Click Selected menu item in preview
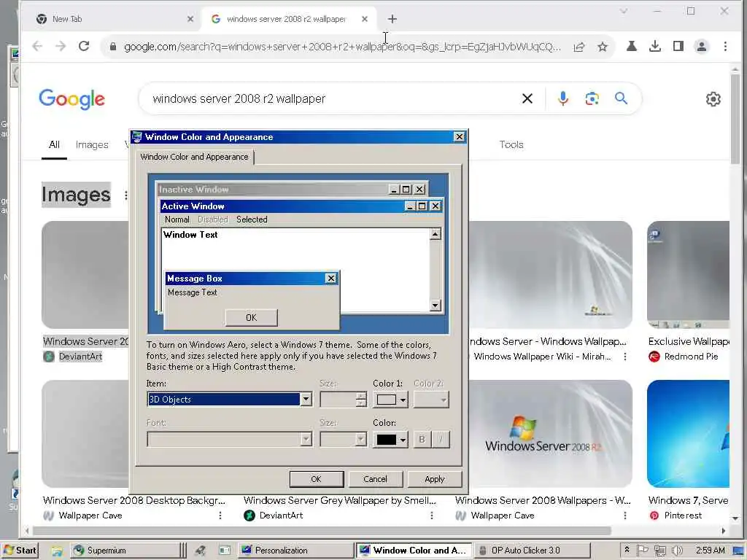Screen dimensions: 747x560 (252, 219)
